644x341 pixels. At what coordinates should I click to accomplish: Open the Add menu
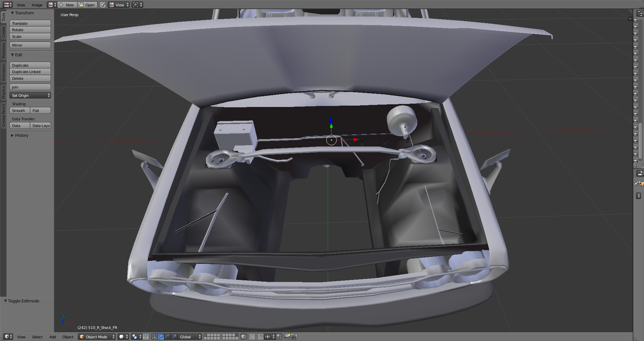53,337
